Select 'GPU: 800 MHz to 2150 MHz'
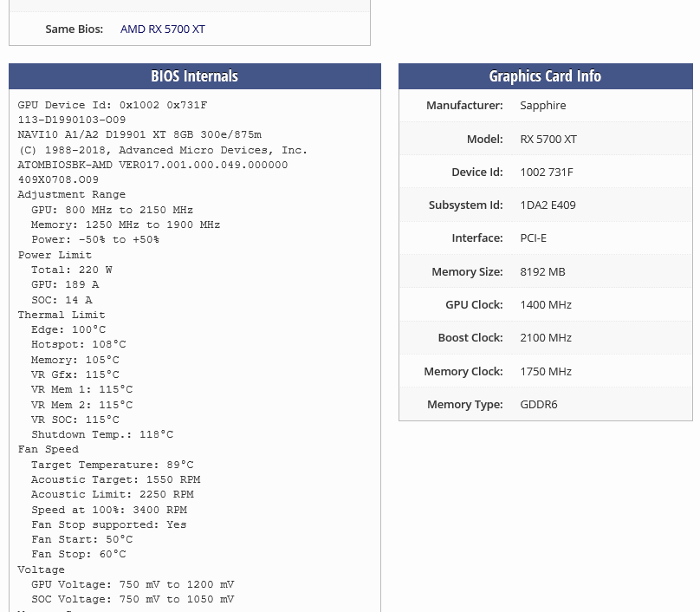 (112, 210)
